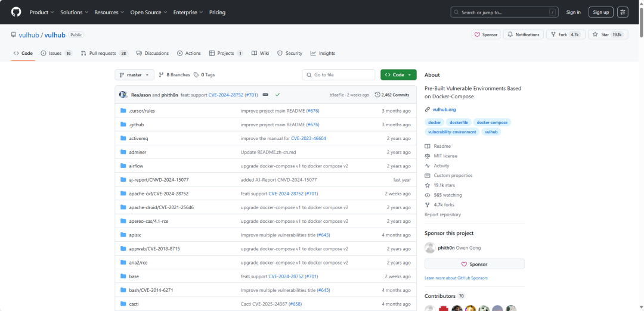Screen dimensions: 644x311
Task: Click the vulhub owner link in breadcrumb
Action: click(x=29, y=35)
